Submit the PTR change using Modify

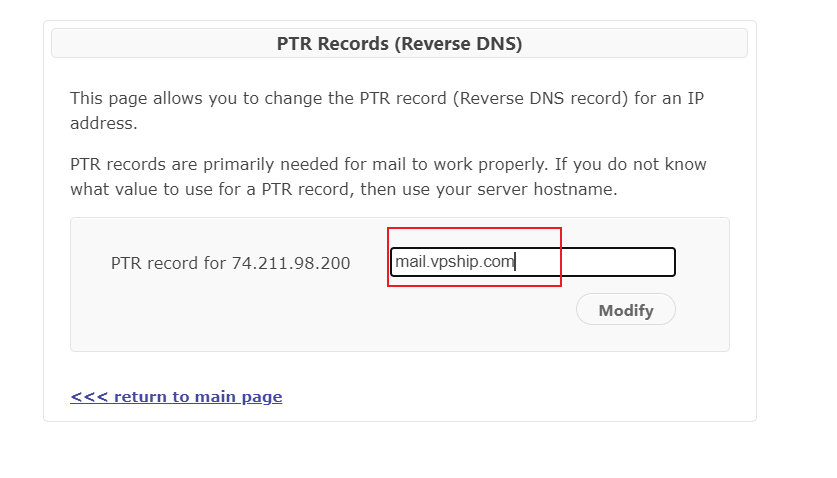point(626,309)
